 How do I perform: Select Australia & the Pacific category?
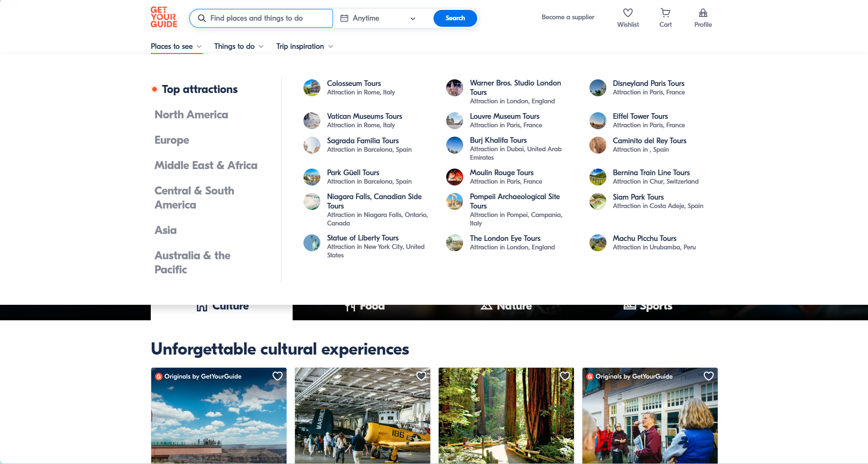pos(193,263)
